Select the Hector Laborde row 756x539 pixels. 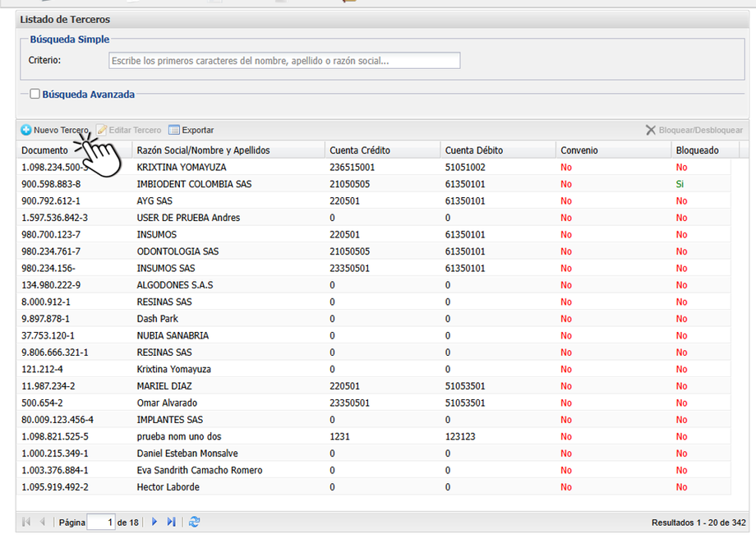[374, 487]
